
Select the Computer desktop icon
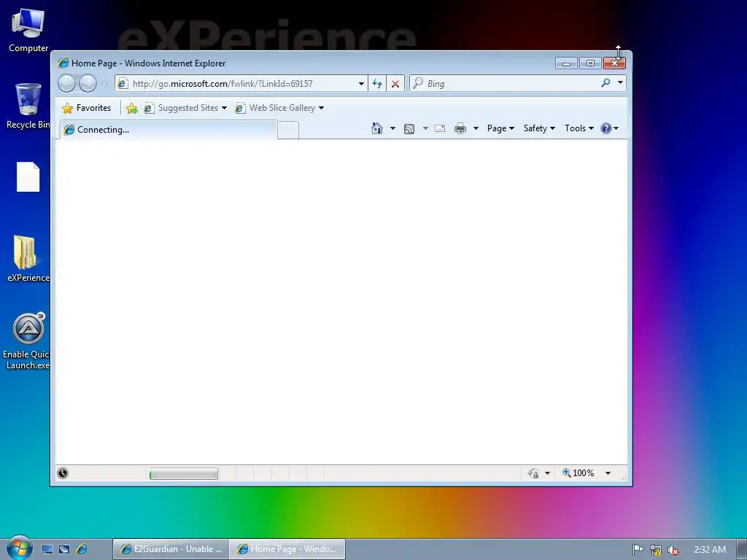click(x=28, y=31)
